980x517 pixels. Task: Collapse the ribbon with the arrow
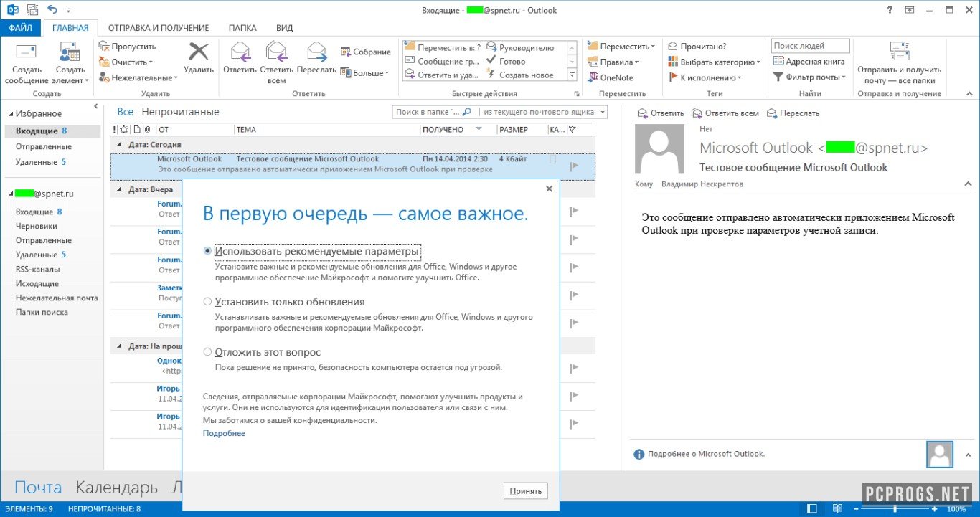[x=970, y=93]
